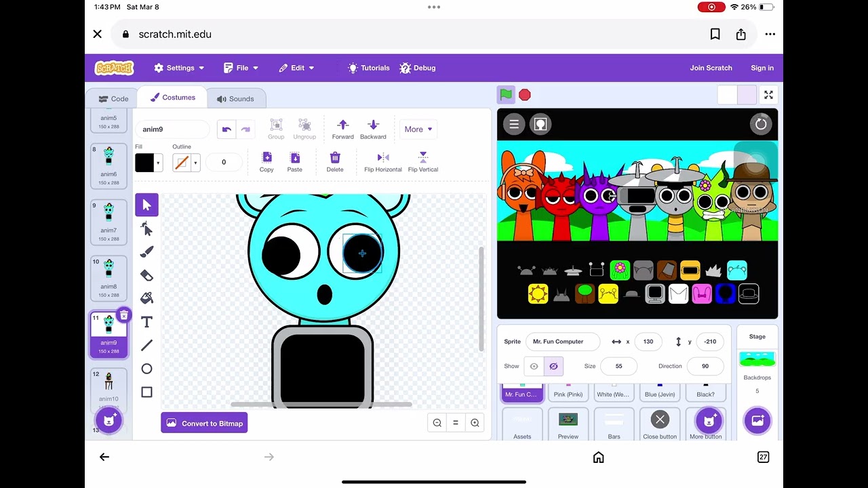This screenshot has width=868, height=488.
Task: Paste the copied shape
Action: [294, 162]
